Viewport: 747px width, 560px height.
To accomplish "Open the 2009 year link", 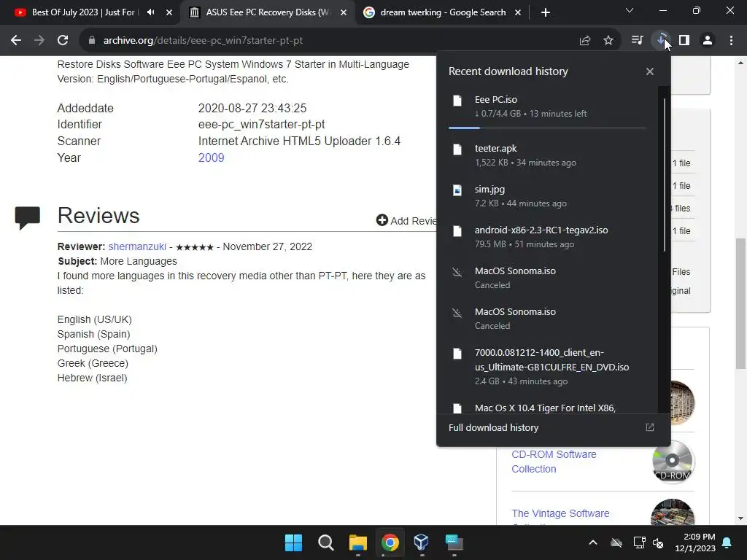I will 211,157.
